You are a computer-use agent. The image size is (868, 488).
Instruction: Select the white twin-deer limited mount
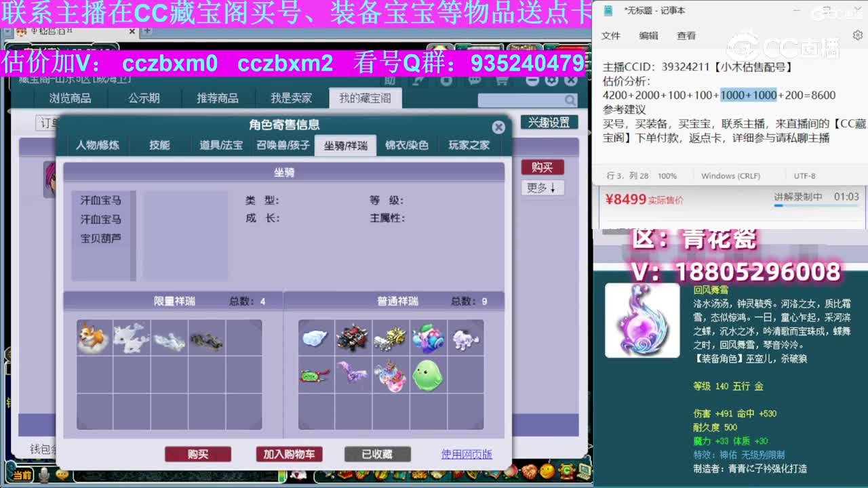pos(131,338)
